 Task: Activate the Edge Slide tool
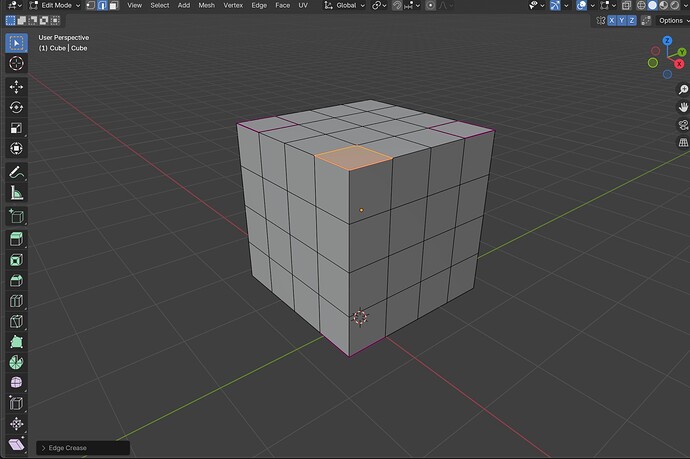[x=16, y=403]
